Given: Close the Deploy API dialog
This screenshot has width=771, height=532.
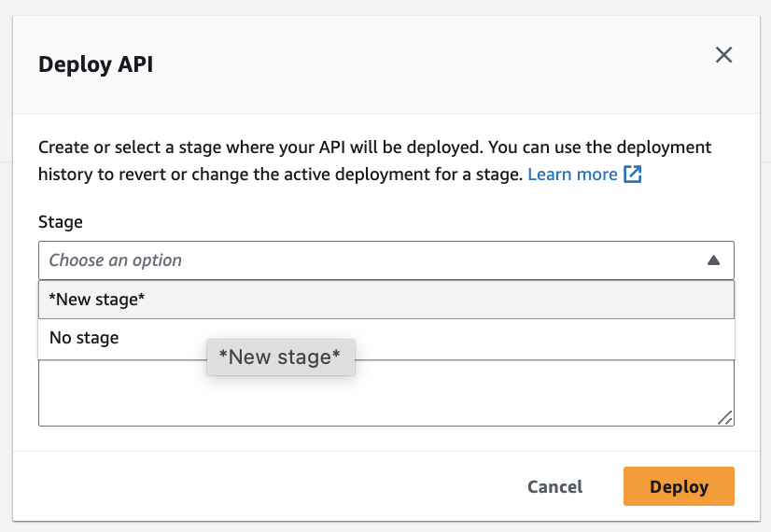Looking at the screenshot, I should click(723, 55).
